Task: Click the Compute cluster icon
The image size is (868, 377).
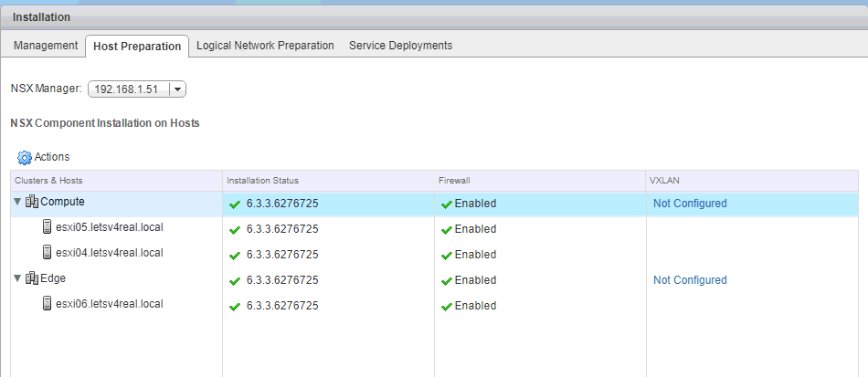Action: (32, 203)
